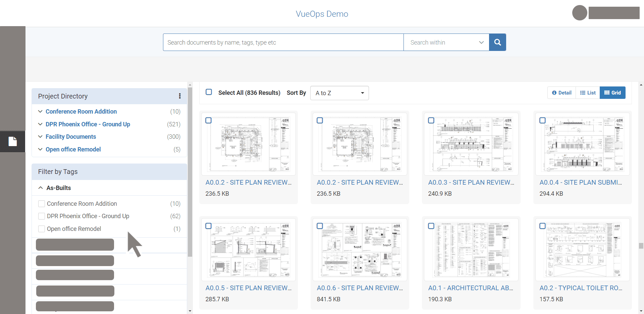This screenshot has height=314, width=644.
Task: Click the user avatar circle
Action: (579, 13)
